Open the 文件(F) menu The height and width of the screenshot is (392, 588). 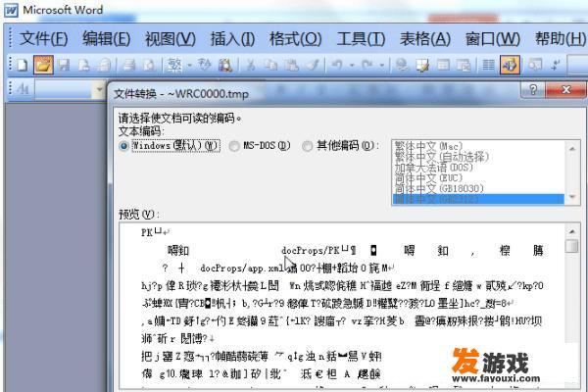(x=43, y=38)
